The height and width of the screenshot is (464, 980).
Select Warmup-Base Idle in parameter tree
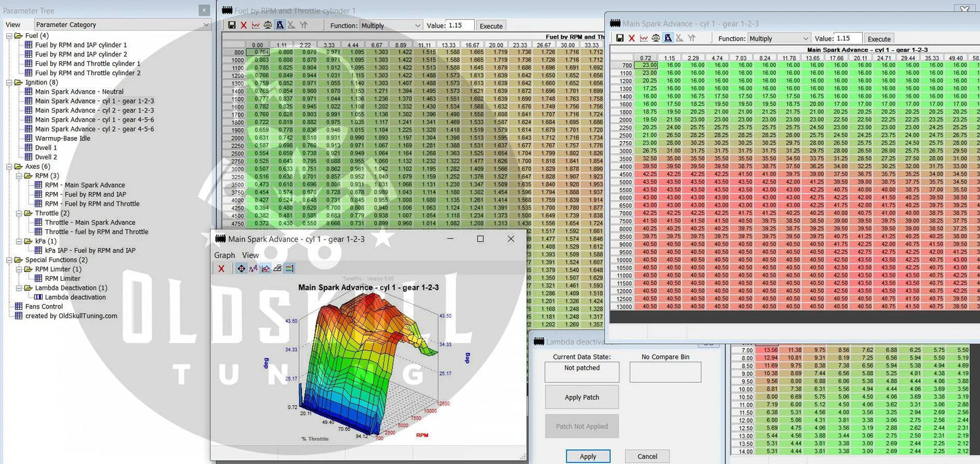point(62,138)
